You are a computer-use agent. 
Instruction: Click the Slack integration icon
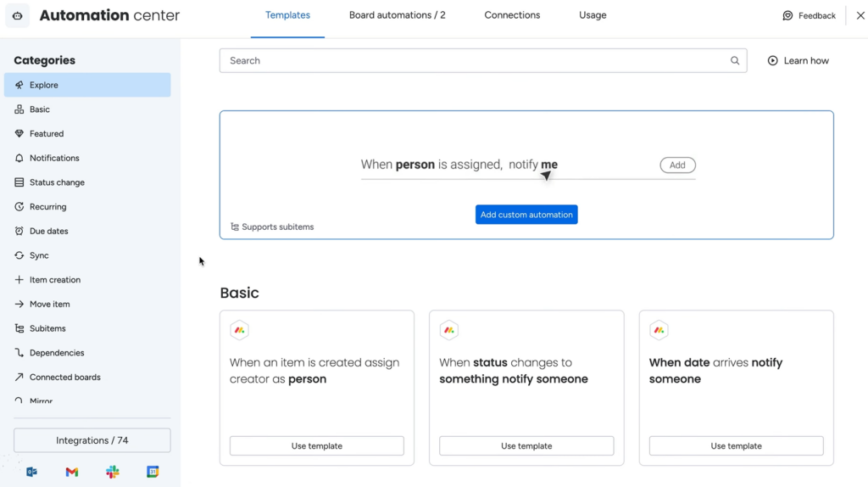[113, 472]
